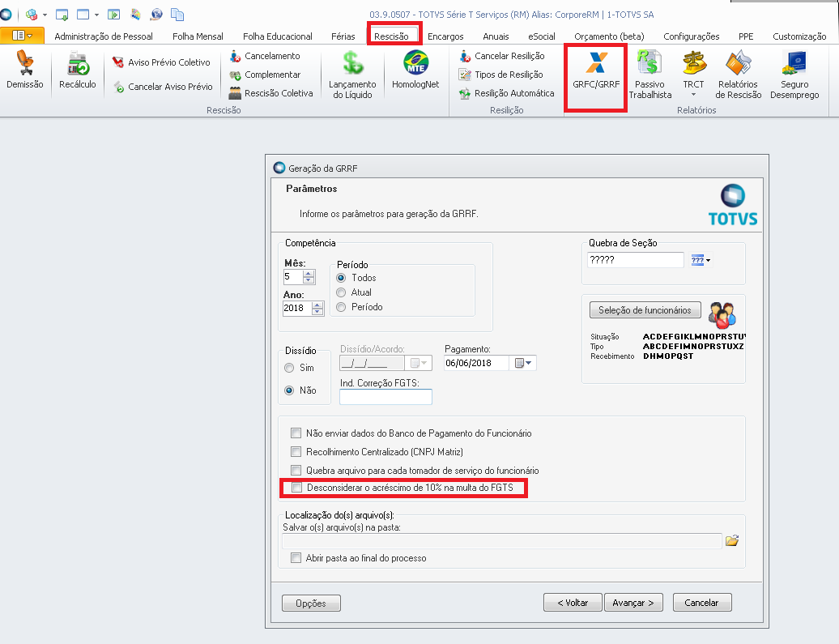Expand arrow beside the blank window icon

coord(97,15)
